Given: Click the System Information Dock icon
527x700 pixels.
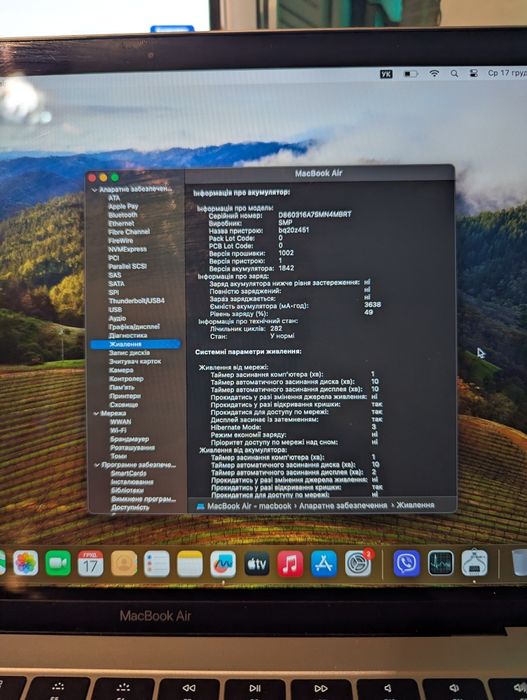Looking at the screenshot, I should tap(474, 563).
